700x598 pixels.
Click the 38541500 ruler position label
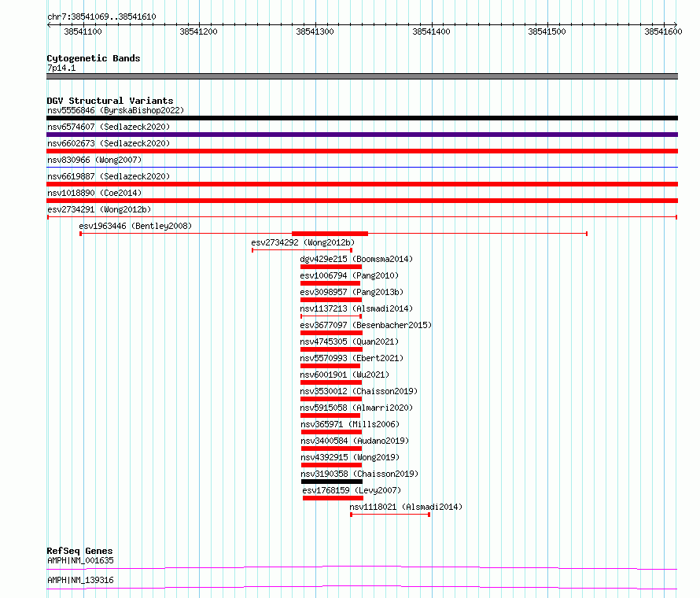tap(547, 31)
